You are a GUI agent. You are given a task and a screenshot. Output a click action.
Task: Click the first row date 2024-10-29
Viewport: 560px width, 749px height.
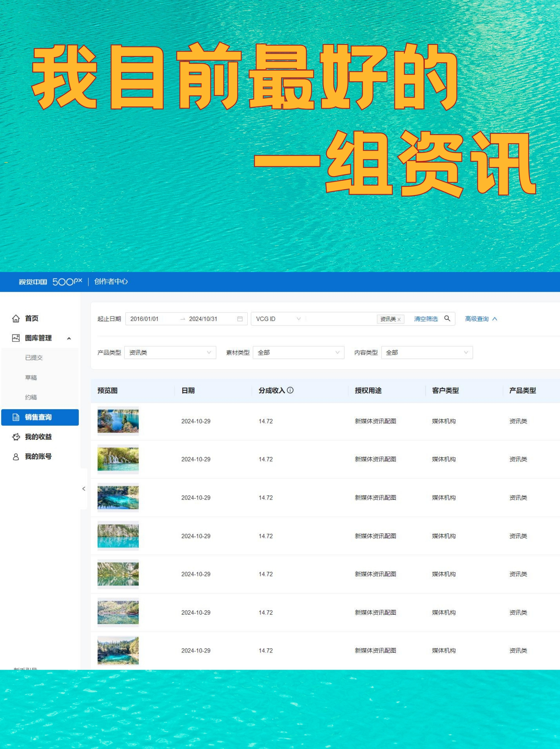pyautogui.click(x=196, y=421)
